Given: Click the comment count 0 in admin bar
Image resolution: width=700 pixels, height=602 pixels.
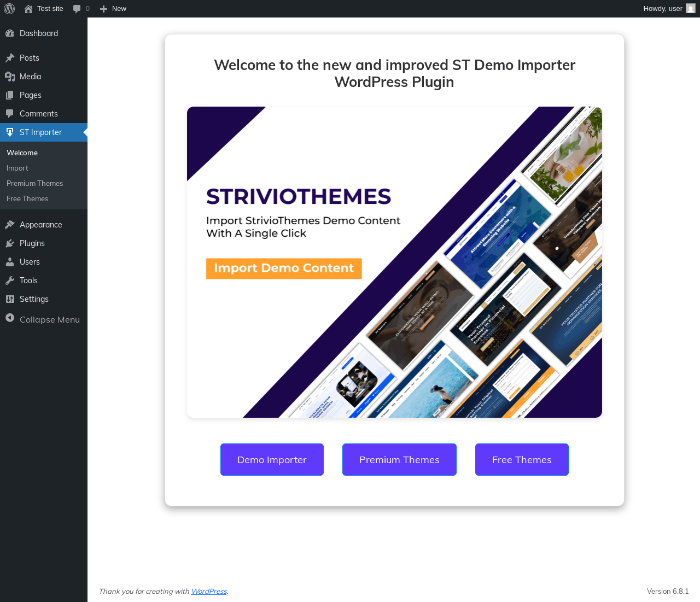Looking at the screenshot, I should coord(87,9).
